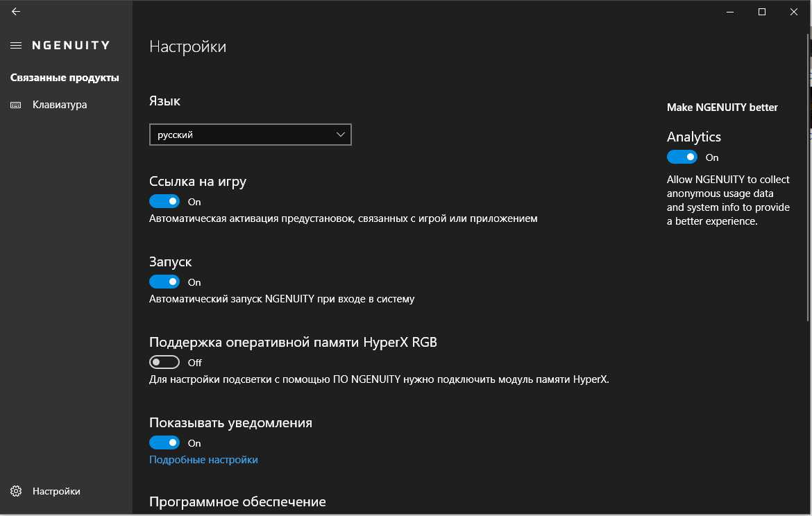Disable the Analytics toggle
The height and width of the screenshot is (516, 812).
[682, 157]
